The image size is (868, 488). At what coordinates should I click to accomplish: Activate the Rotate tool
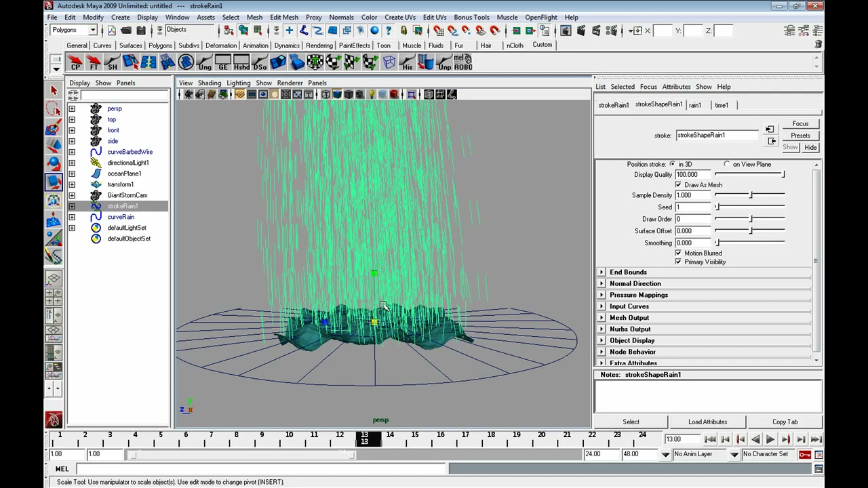(54, 163)
